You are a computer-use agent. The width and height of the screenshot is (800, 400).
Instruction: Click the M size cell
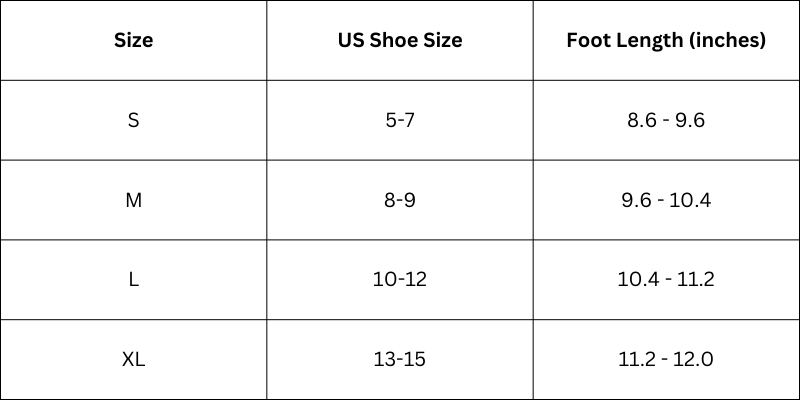point(133,200)
